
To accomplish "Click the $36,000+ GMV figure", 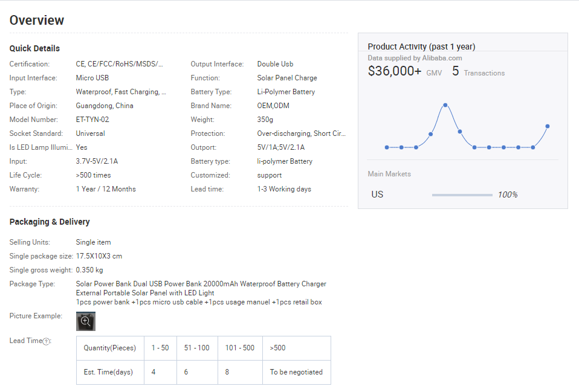I will tap(395, 71).
